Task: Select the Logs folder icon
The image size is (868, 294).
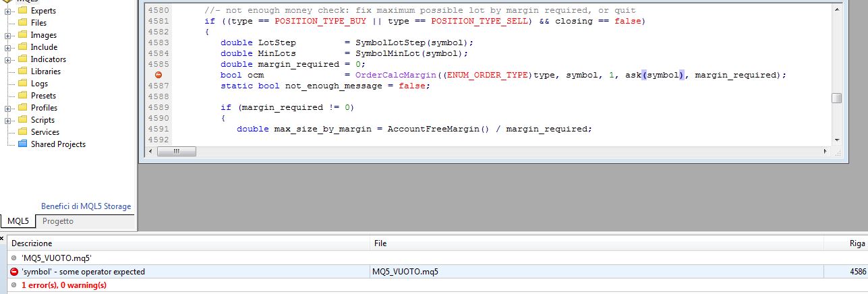Action: pos(22,84)
